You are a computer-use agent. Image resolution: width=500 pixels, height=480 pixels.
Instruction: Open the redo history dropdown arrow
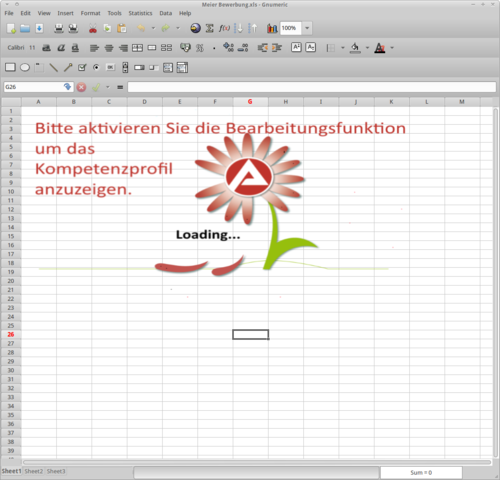click(178, 28)
